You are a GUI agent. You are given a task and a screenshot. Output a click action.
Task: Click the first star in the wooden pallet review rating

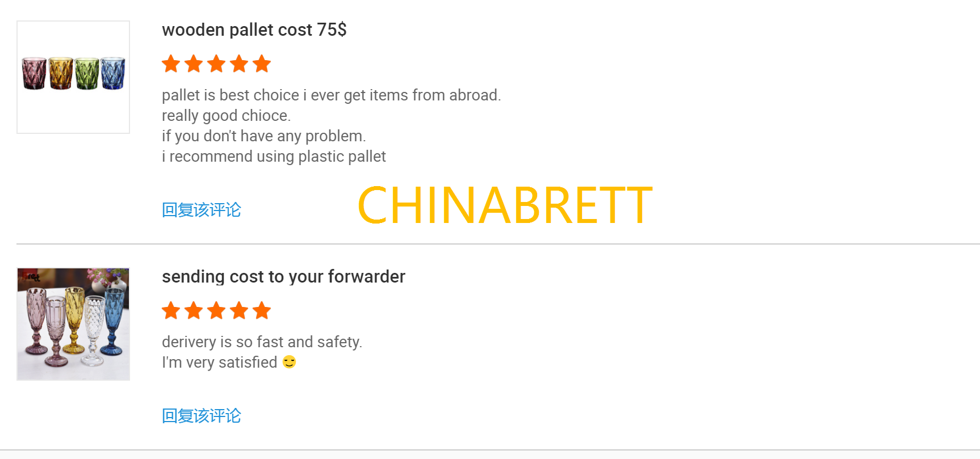point(171,64)
